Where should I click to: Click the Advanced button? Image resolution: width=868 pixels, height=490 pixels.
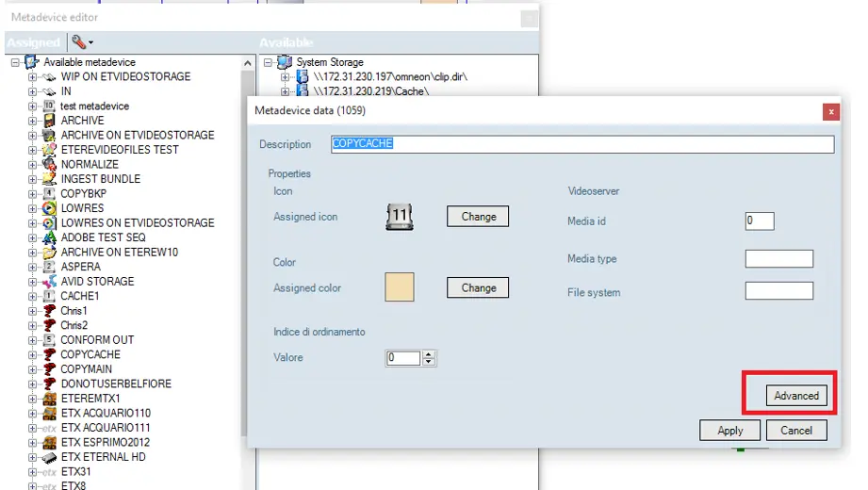point(796,396)
